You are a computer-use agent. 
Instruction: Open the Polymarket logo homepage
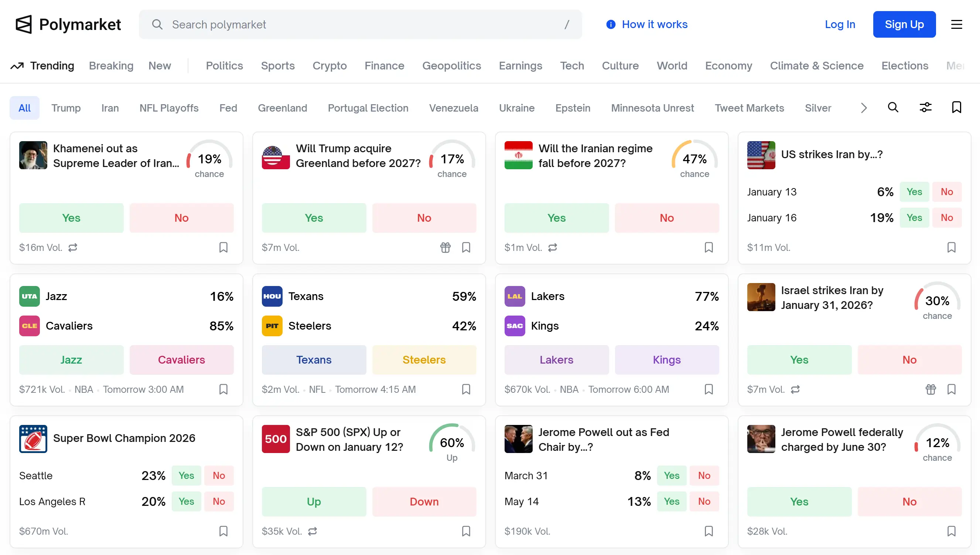[68, 24]
